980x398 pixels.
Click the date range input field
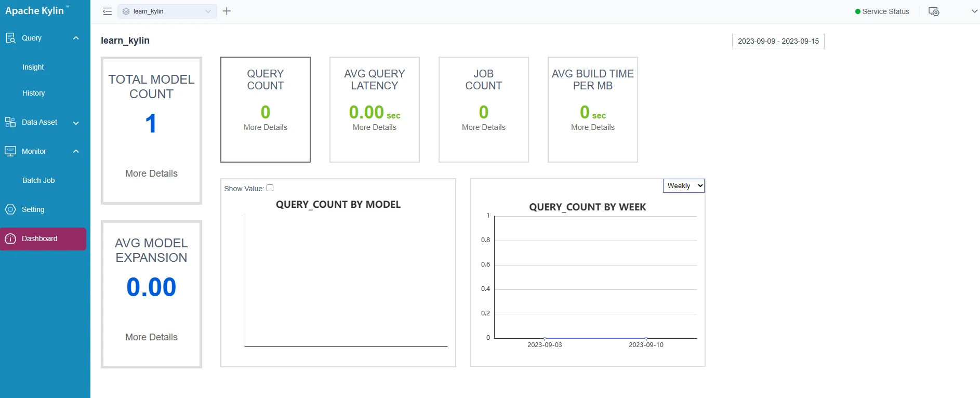point(778,41)
